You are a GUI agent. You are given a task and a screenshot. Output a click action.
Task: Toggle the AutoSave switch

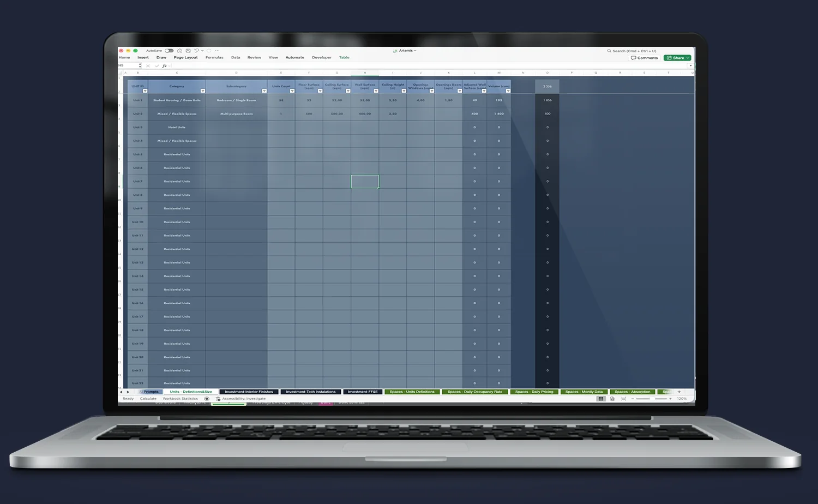click(x=169, y=51)
